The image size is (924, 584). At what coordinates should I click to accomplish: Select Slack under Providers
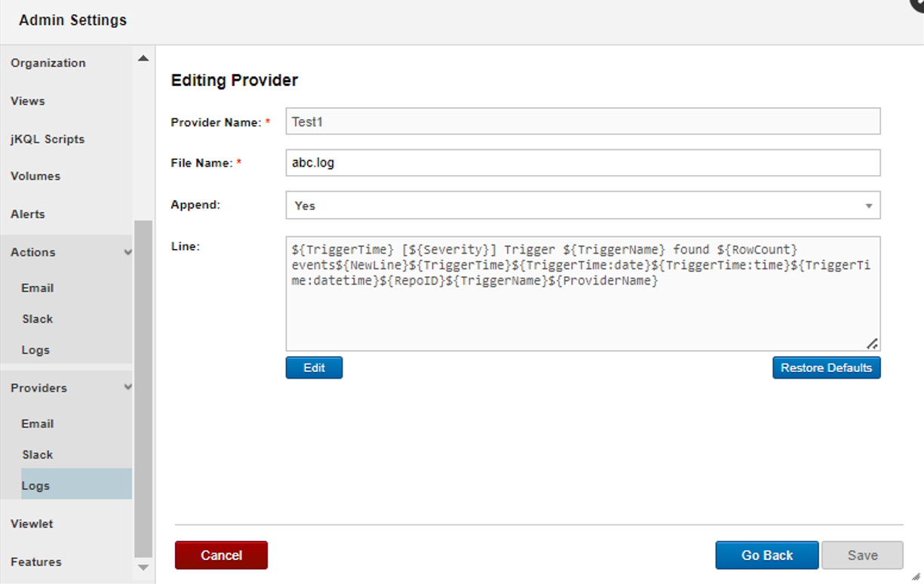[x=37, y=454]
